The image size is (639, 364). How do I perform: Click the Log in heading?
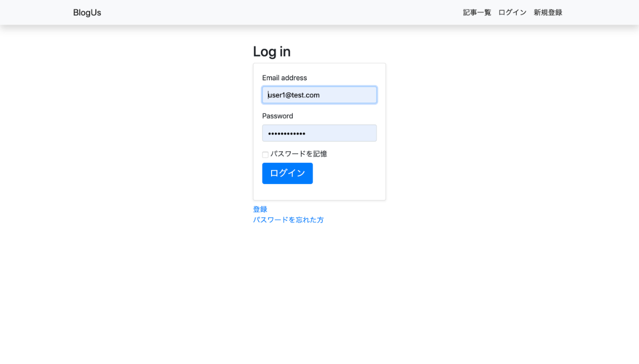click(x=272, y=52)
